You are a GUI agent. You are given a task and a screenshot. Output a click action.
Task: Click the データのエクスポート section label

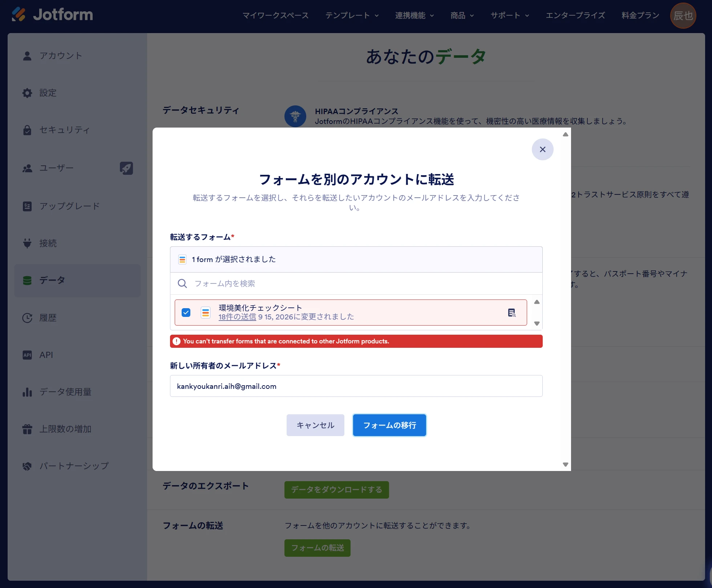click(206, 486)
